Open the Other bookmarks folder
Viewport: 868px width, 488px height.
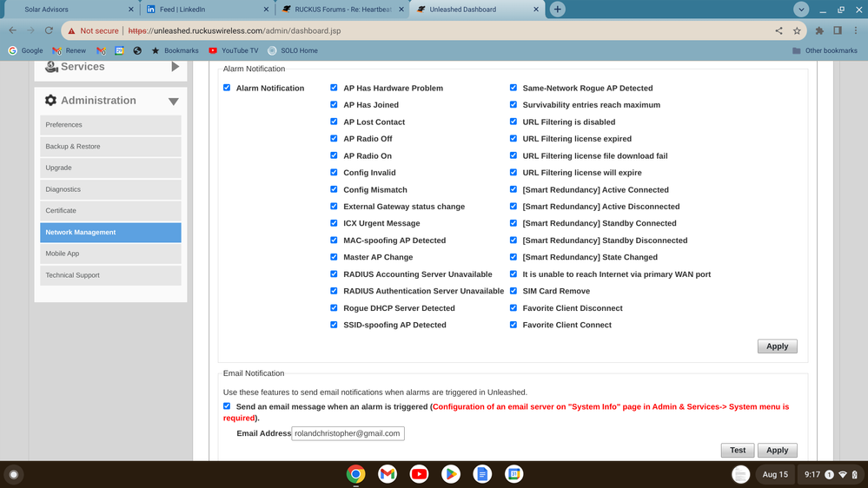[x=825, y=50]
